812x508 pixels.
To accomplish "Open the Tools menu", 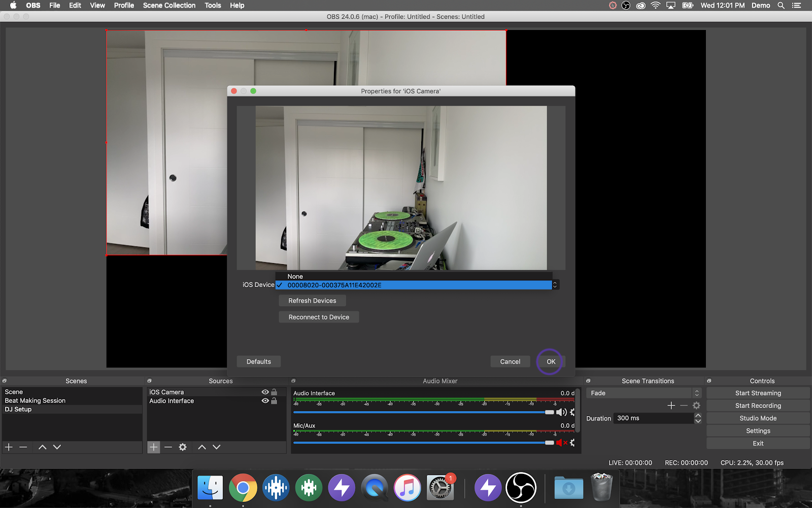I will pyautogui.click(x=213, y=6).
